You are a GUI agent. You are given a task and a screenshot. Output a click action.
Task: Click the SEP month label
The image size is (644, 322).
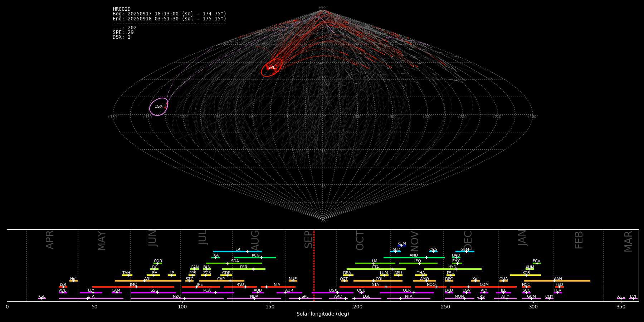click(x=309, y=239)
